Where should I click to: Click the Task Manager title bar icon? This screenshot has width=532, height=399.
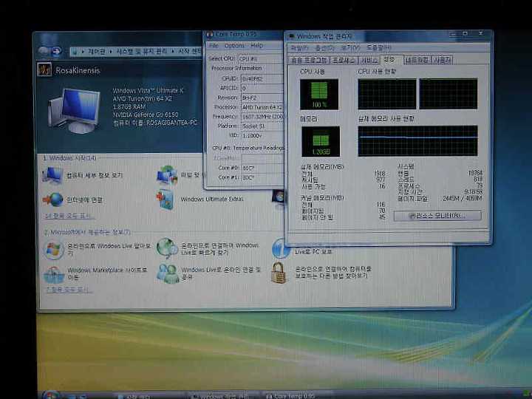point(291,36)
